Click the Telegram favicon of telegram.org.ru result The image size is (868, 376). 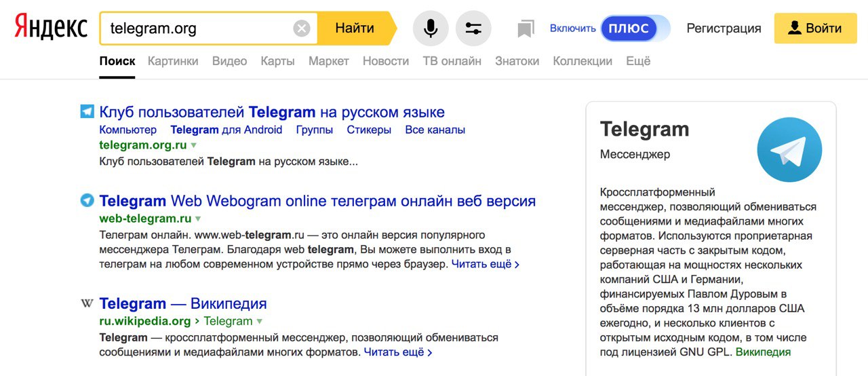[87, 111]
